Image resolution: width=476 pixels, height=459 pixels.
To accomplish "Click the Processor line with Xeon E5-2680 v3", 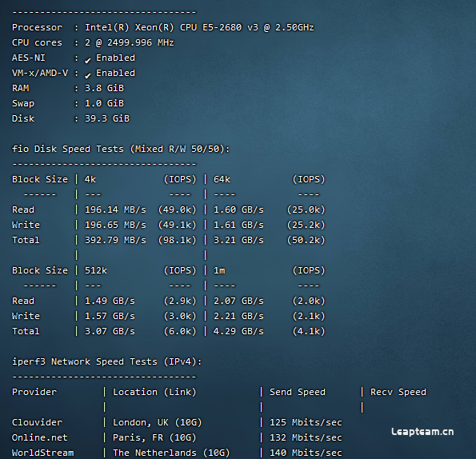I will tap(162, 28).
